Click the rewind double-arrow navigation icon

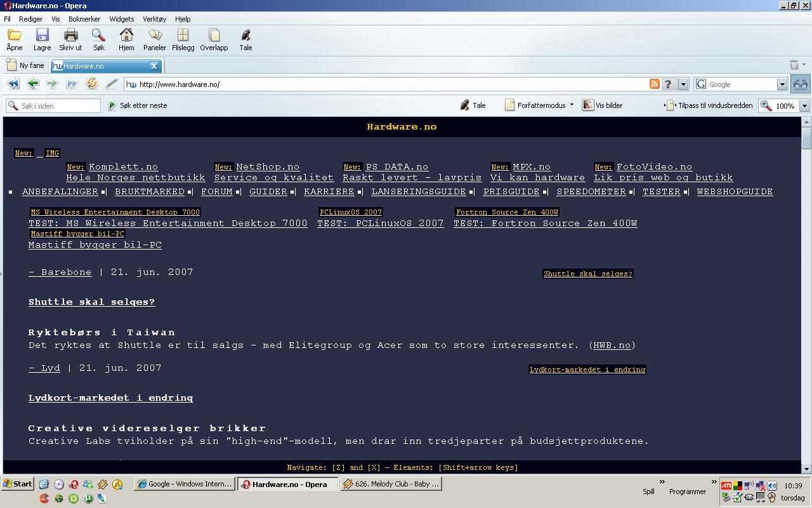(13, 84)
